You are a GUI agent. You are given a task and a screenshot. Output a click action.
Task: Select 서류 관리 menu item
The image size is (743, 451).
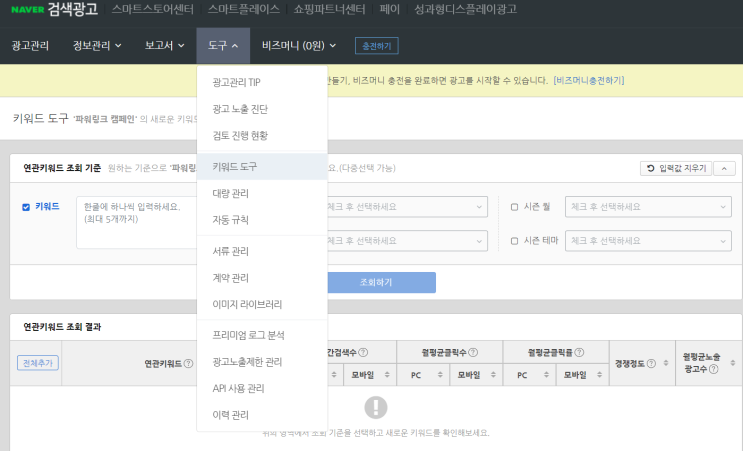click(x=262, y=251)
